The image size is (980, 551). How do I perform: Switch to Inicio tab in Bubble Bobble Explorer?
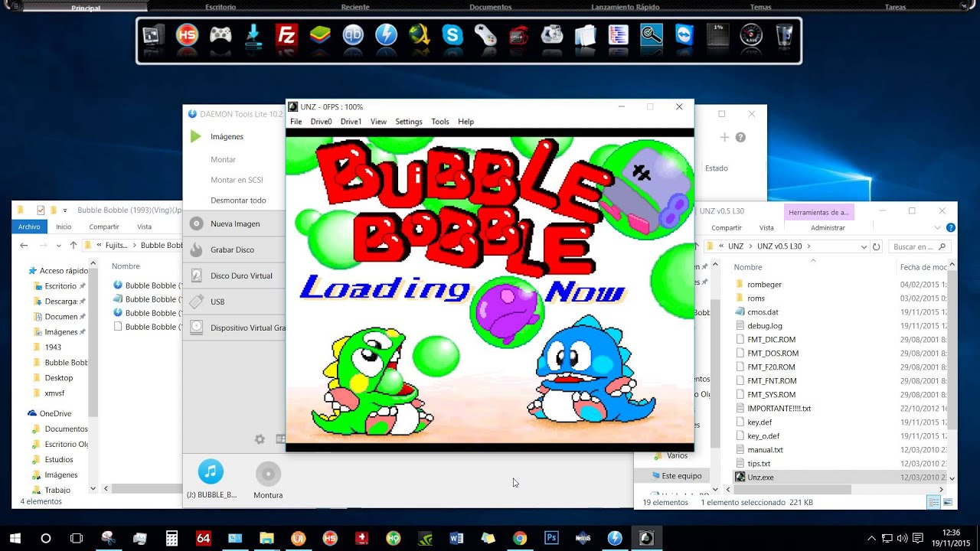pos(64,227)
